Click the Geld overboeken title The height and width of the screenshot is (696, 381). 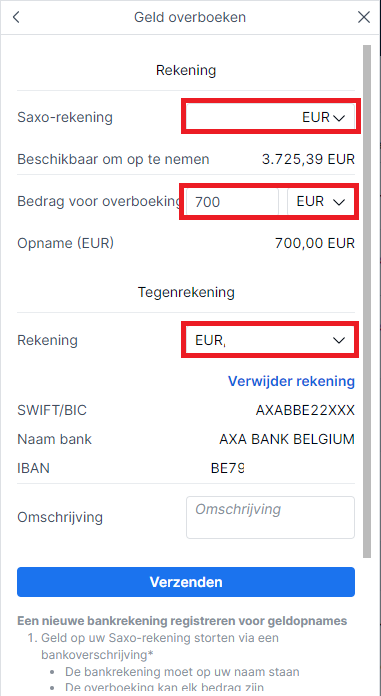point(190,17)
